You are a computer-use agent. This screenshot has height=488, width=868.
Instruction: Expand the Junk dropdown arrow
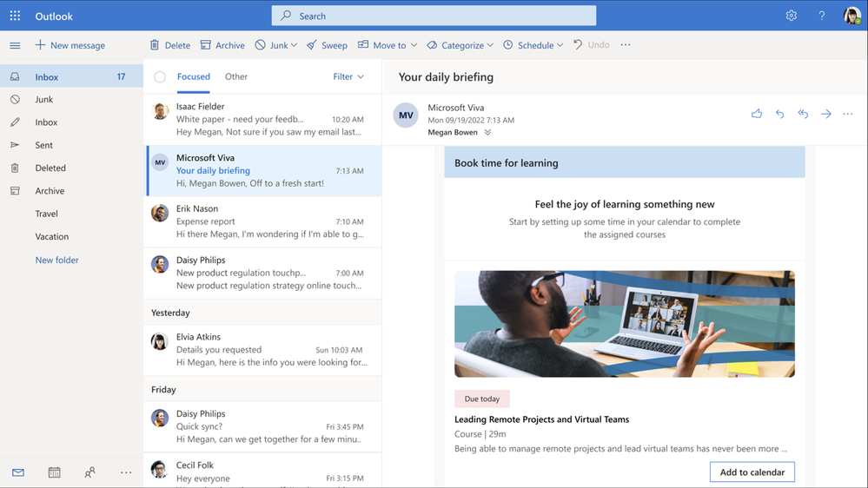click(294, 45)
